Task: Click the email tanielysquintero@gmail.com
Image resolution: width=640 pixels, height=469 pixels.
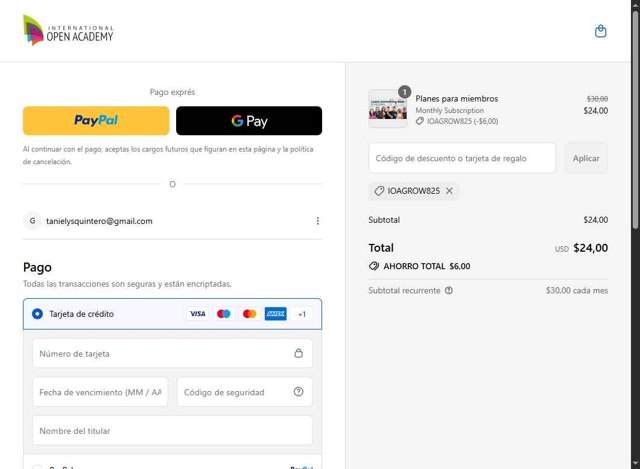Action: pos(99,221)
